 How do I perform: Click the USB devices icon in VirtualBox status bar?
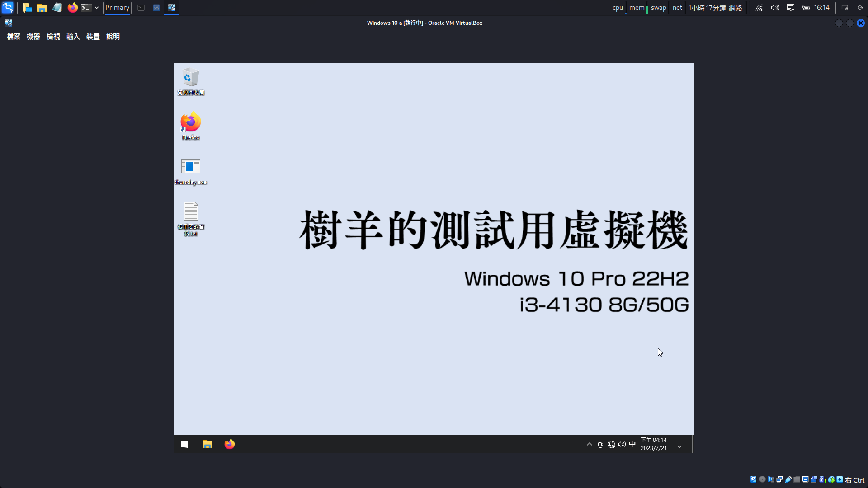pos(788,479)
